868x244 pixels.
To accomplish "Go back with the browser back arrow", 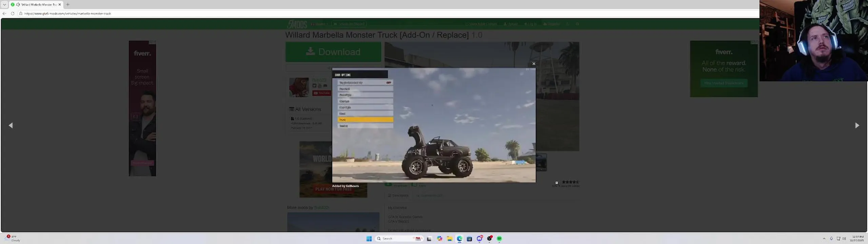I will [x=4, y=14].
